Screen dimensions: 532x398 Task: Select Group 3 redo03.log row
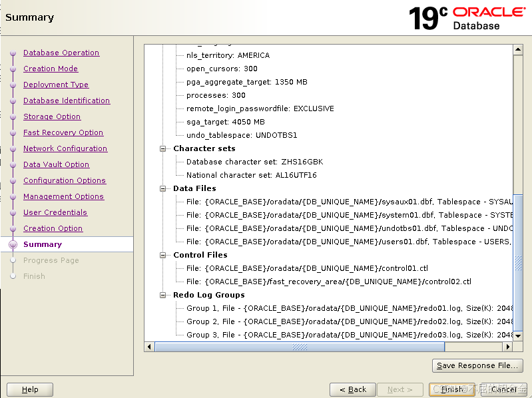click(x=350, y=335)
